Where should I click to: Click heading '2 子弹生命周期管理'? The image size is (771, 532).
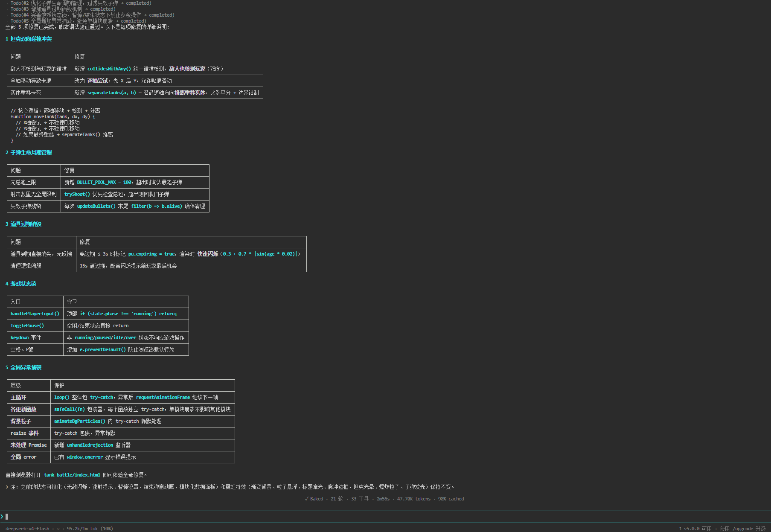tap(29, 152)
